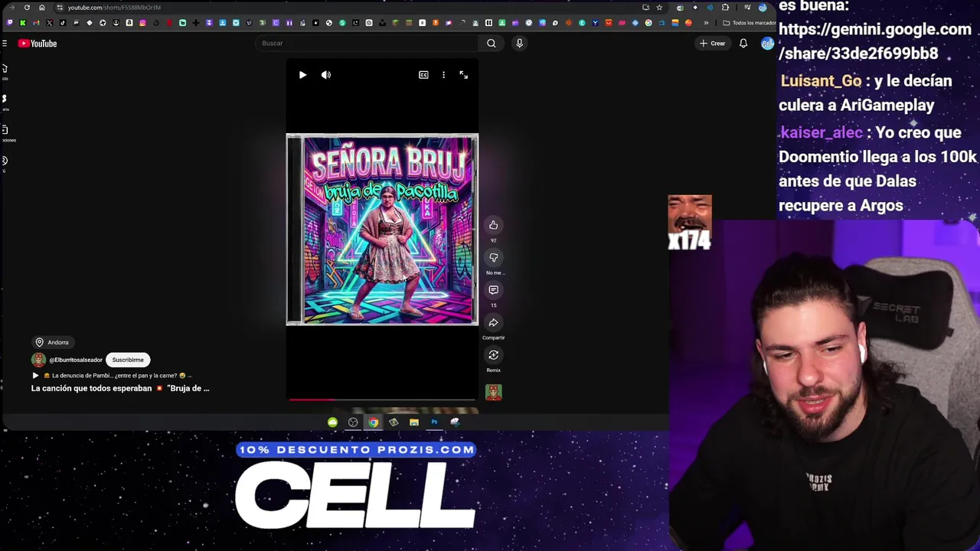Image resolution: width=980 pixels, height=551 pixels.
Task: Dislike the Short with thumbs down
Action: 493,258
